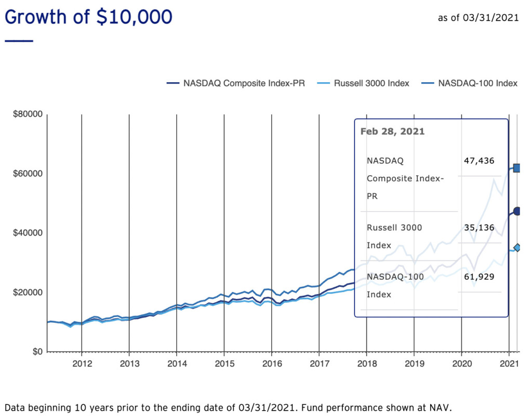Select the 35,136 value in the tooltip
Screen dimensions: 532x419
click(x=478, y=228)
